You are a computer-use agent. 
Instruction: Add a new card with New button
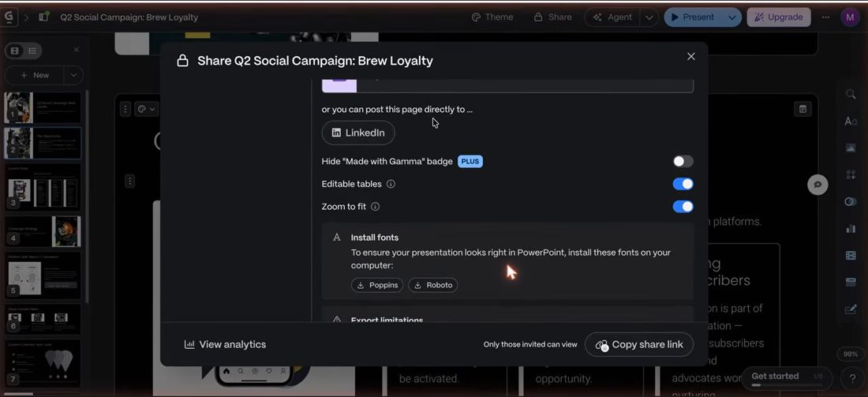[x=35, y=75]
